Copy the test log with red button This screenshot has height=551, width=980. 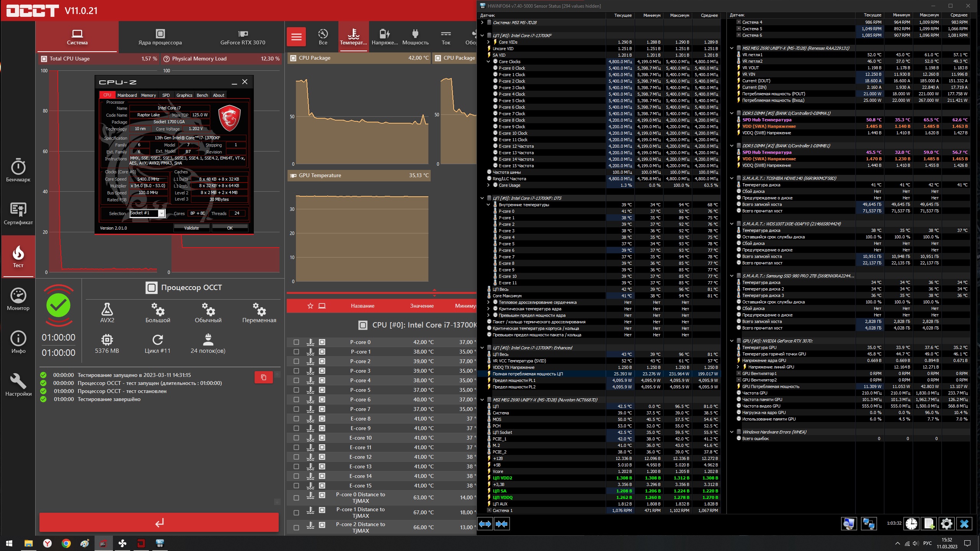[263, 377]
